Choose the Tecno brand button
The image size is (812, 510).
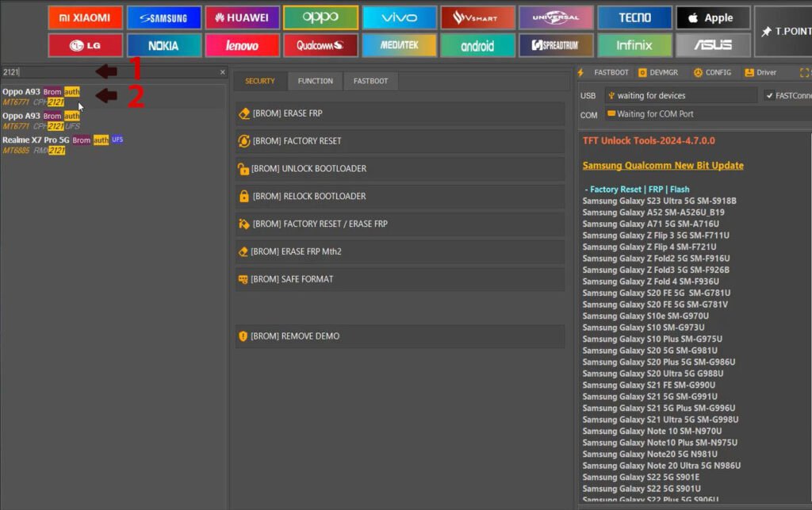point(635,17)
